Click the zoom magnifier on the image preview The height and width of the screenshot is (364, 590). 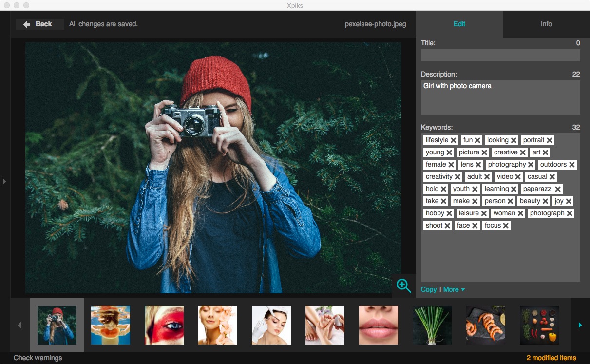(403, 286)
